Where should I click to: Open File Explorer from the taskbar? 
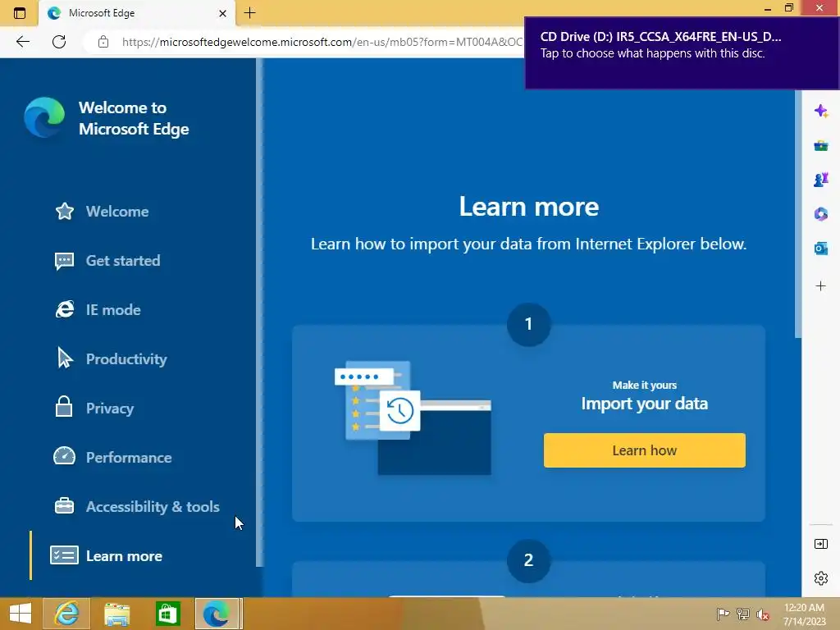click(116, 614)
